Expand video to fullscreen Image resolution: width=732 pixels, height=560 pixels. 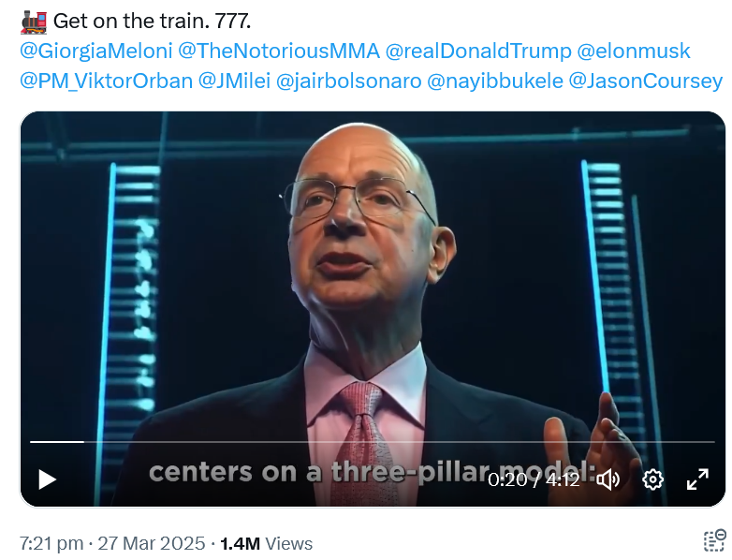[697, 479]
